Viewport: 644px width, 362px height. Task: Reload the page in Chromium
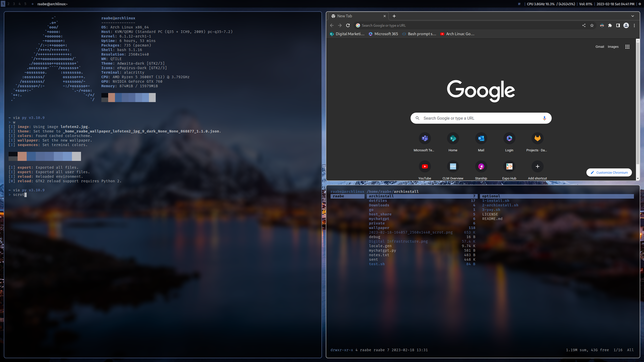click(348, 25)
